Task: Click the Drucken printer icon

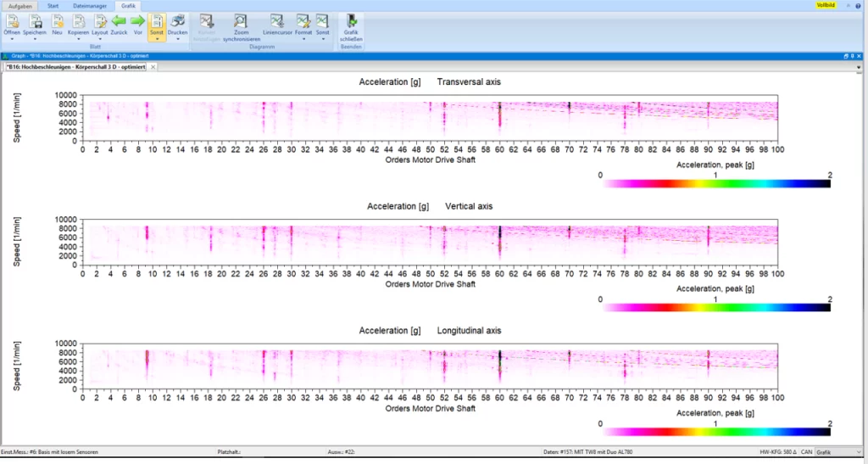Action: [x=177, y=20]
